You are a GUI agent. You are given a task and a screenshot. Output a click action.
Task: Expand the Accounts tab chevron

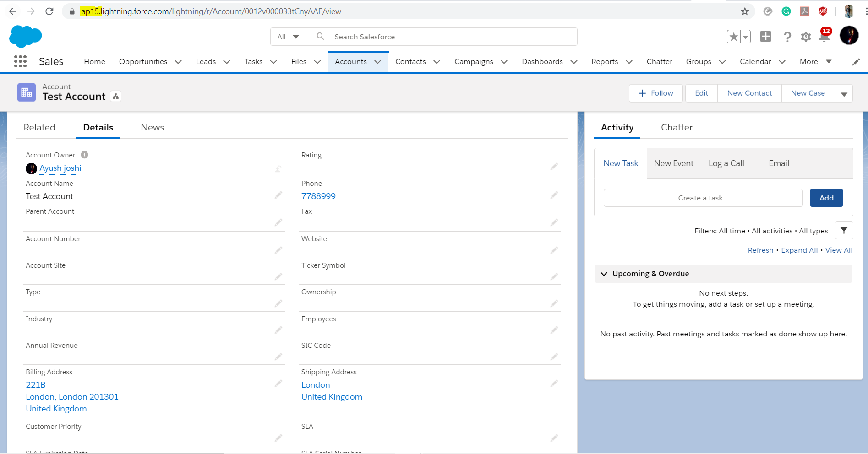[x=377, y=62]
